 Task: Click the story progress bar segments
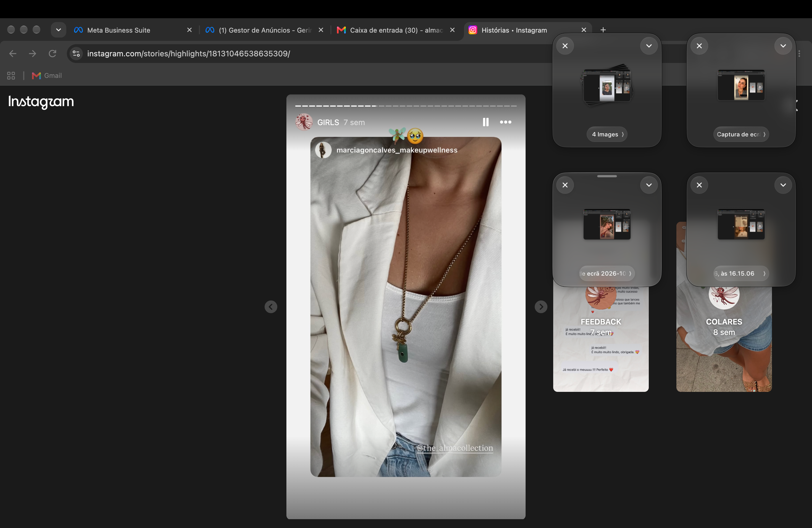(406, 106)
